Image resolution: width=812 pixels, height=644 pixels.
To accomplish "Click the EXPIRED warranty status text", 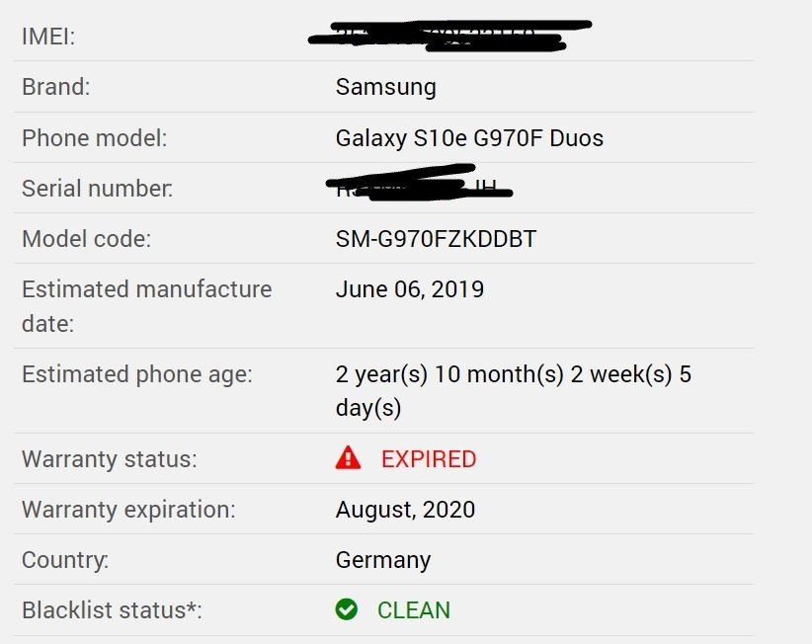I will (429, 459).
